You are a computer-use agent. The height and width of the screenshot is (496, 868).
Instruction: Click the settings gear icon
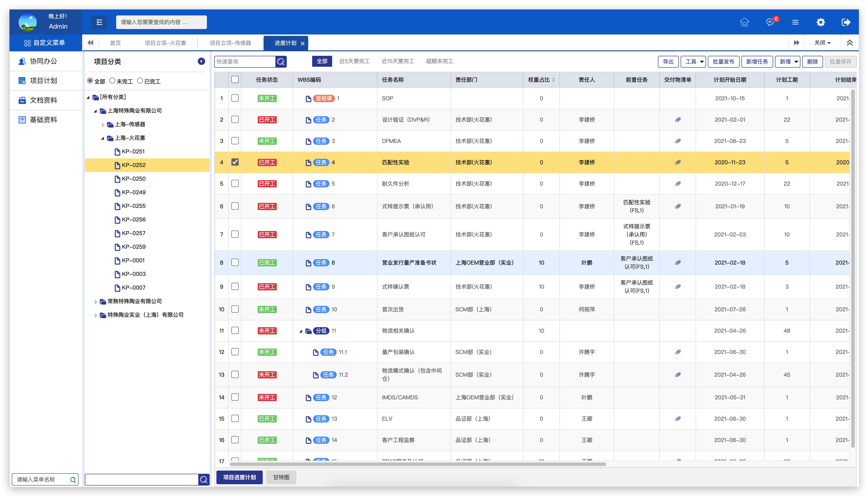pos(821,22)
